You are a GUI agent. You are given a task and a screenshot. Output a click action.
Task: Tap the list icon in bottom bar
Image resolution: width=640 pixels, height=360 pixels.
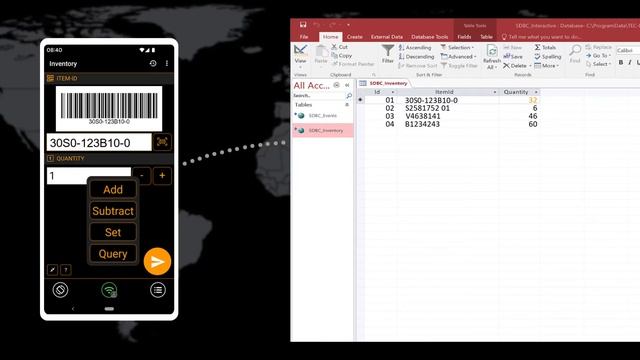pos(158,290)
